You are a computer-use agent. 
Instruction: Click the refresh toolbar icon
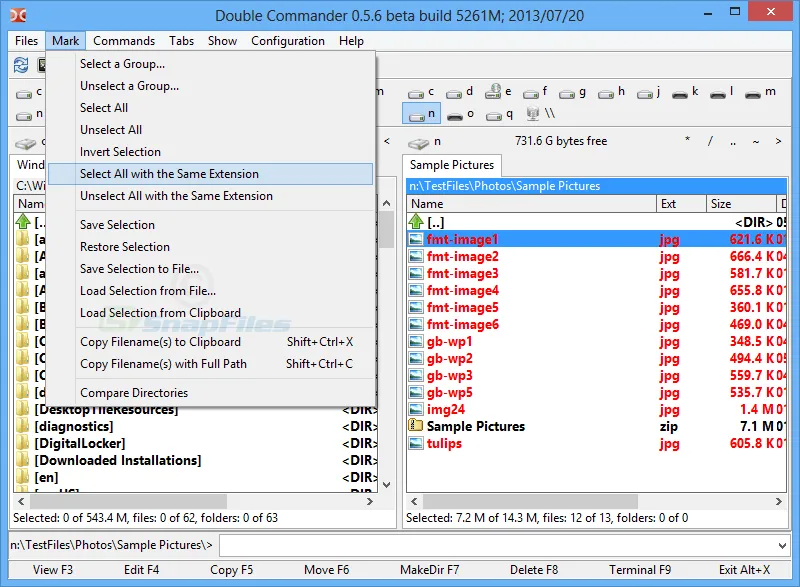coord(21,65)
